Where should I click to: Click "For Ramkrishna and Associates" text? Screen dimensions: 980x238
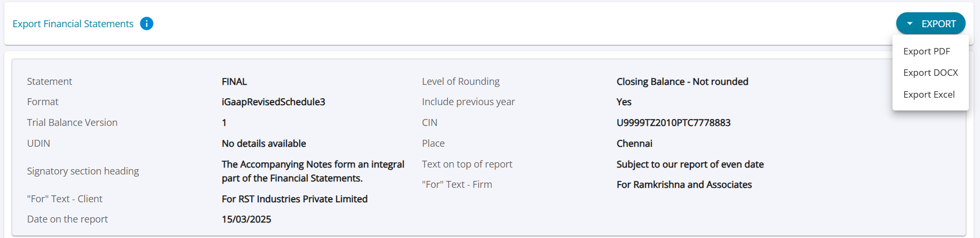click(684, 185)
